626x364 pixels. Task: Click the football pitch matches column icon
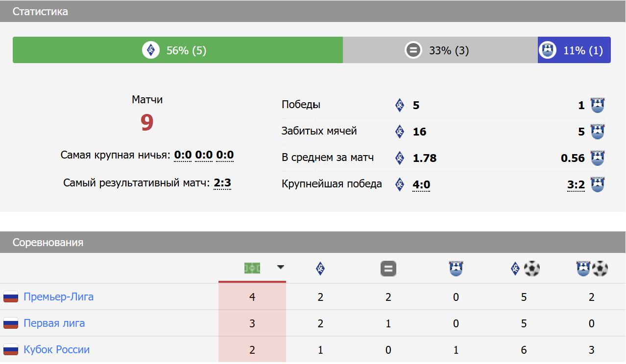[x=252, y=268]
